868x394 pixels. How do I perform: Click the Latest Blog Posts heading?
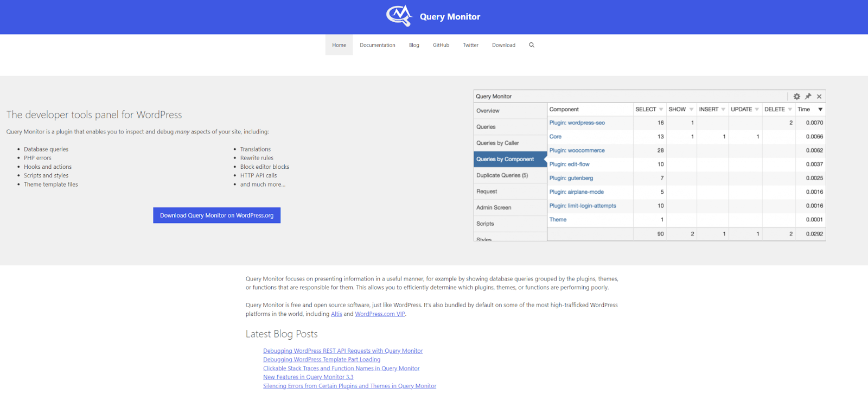282,334
